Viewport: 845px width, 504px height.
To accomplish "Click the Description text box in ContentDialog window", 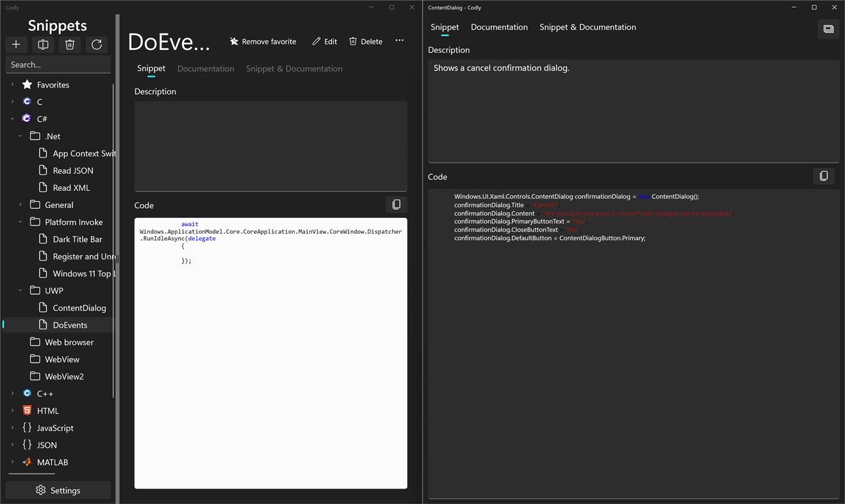I will [634, 111].
